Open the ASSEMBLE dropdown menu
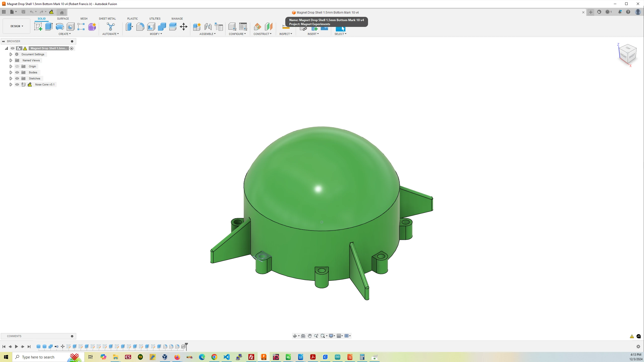 pyautogui.click(x=208, y=34)
